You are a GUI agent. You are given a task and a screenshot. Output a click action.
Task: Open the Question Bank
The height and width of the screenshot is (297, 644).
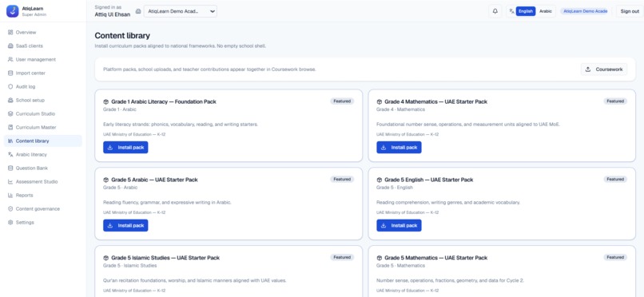(x=42, y=168)
